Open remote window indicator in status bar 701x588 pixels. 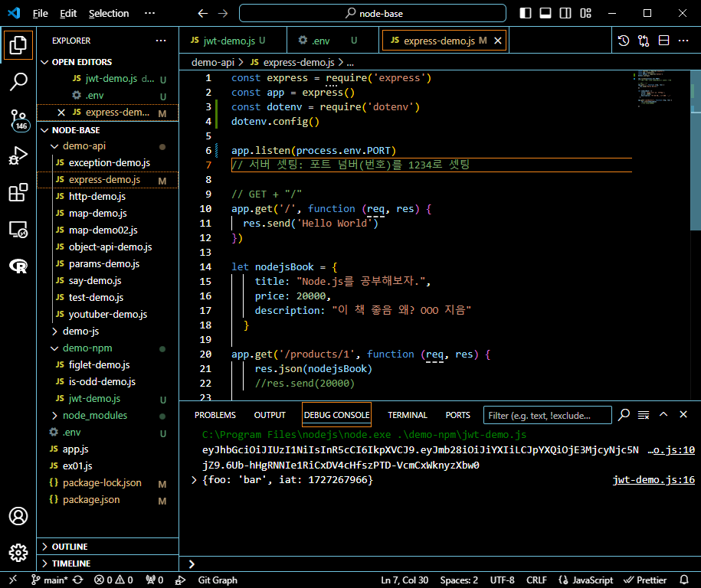point(12,580)
